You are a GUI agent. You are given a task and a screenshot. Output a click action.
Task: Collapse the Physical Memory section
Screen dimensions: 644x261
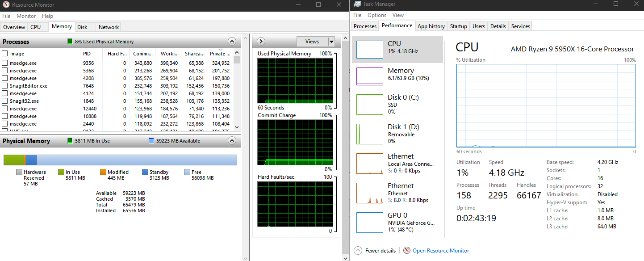click(232, 141)
